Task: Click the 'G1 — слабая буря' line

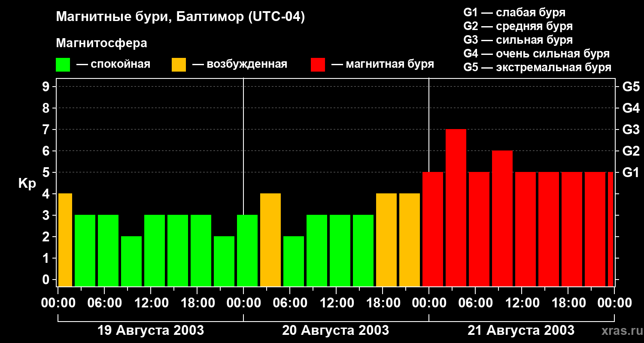Action: 514,12
